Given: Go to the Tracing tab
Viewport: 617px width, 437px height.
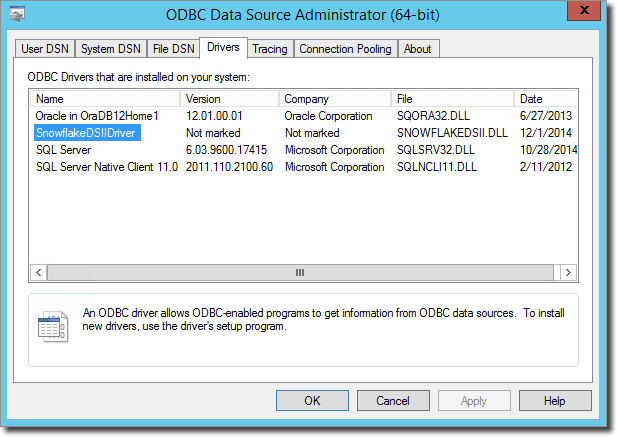Looking at the screenshot, I should (x=270, y=49).
